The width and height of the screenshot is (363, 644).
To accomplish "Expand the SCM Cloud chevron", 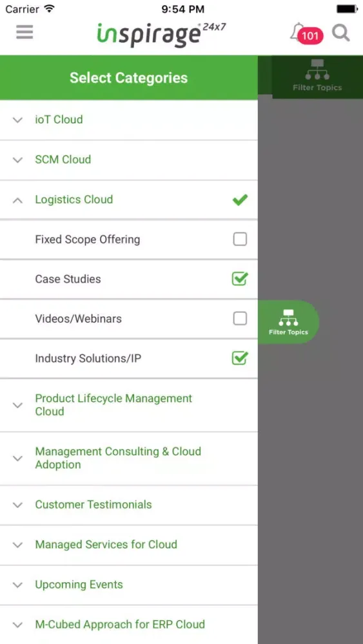I will click(17, 160).
